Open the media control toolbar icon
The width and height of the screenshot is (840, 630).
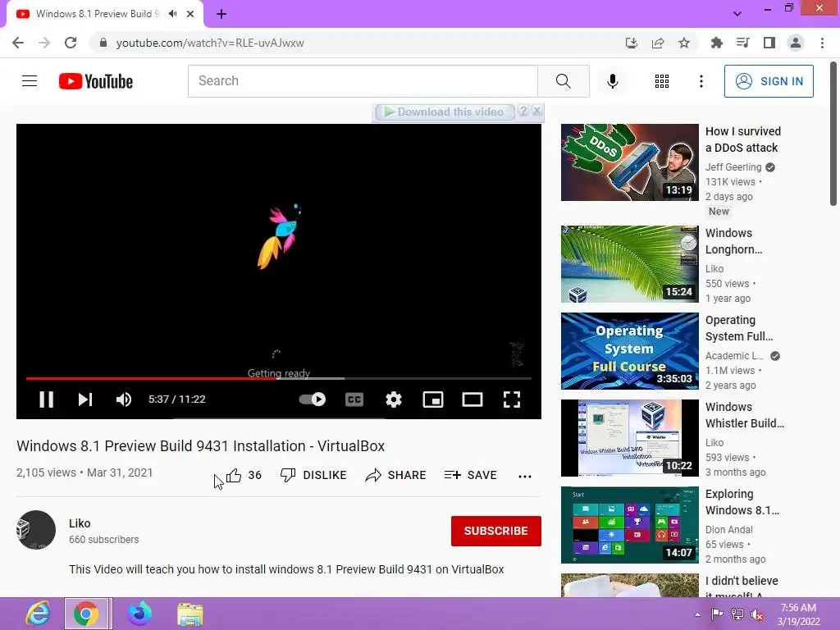[743, 43]
